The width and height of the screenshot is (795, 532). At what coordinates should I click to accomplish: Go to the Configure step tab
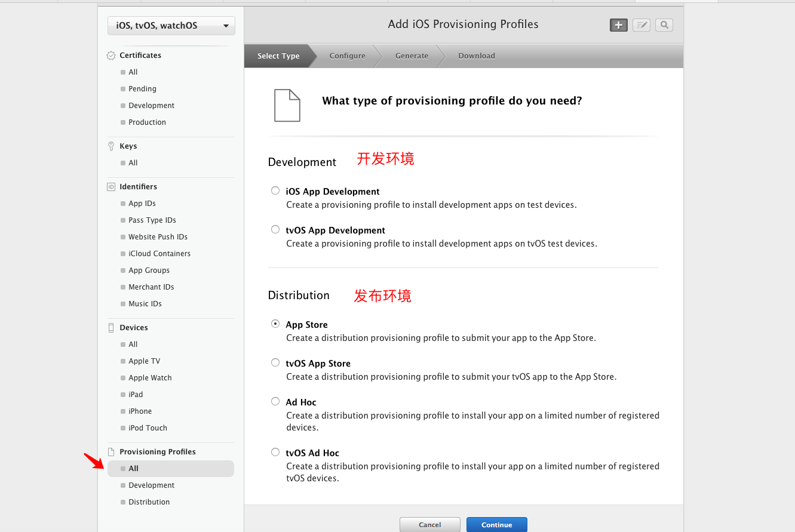click(x=347, y=56)
